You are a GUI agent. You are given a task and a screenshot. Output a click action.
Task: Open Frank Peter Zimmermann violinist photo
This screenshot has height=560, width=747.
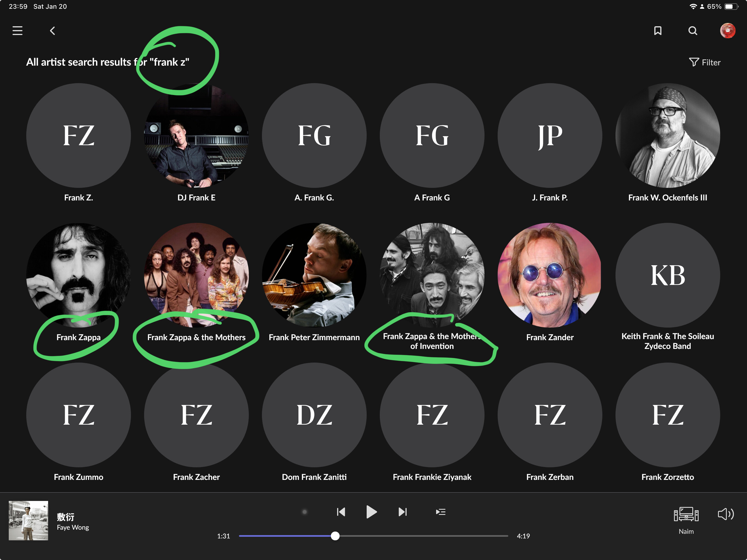pos(314,275)
